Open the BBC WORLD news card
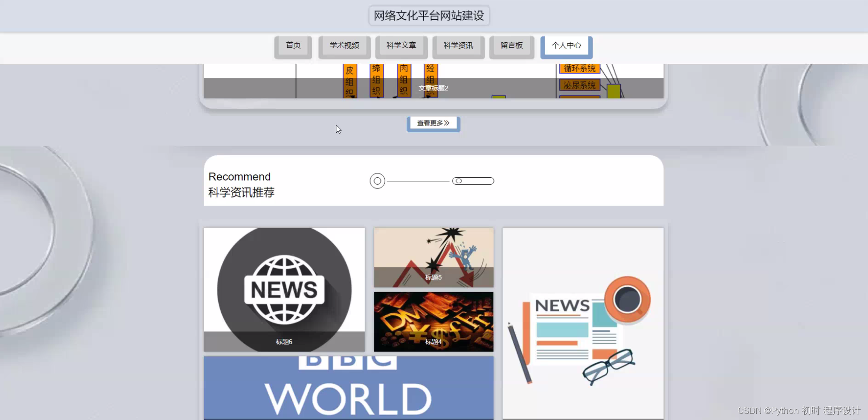 pyautogui.click(x=349, y=388)
